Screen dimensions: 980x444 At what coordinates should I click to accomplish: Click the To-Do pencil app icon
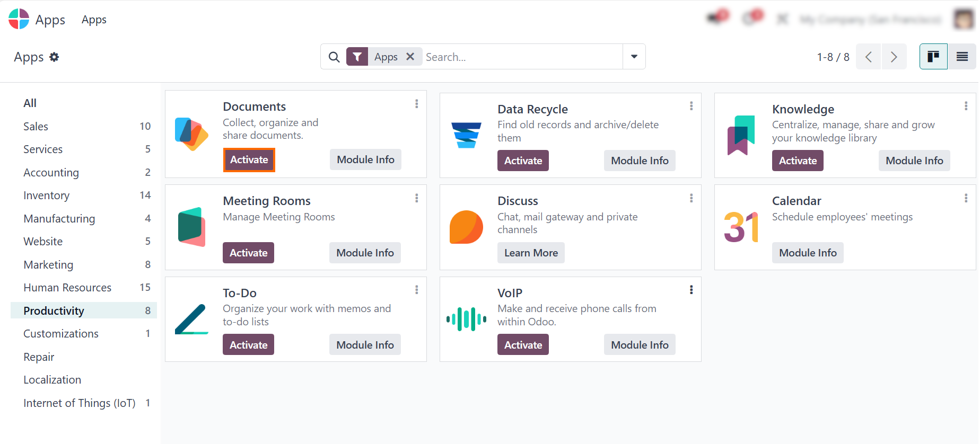[x=191, y=319]
